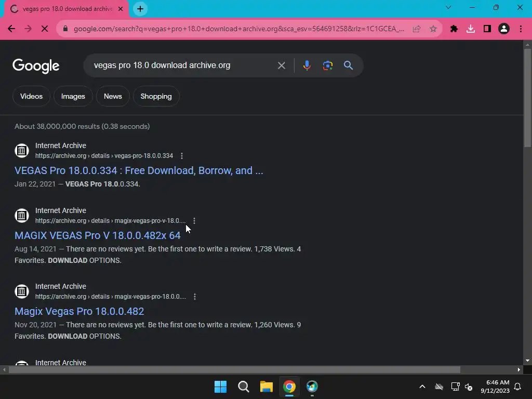Open more options for magix-vegas-pro-v-18.0 result

tap(194, 221)
